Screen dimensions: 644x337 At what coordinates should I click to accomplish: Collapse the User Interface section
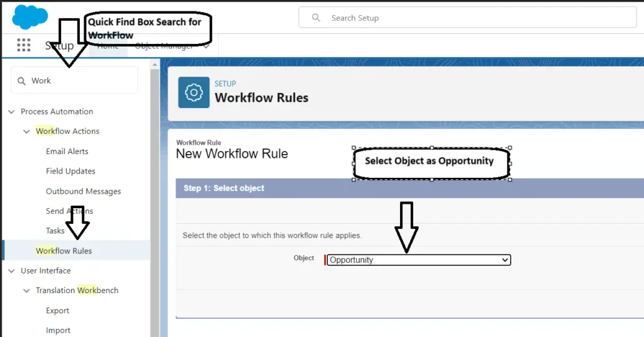tap(11, 271)
